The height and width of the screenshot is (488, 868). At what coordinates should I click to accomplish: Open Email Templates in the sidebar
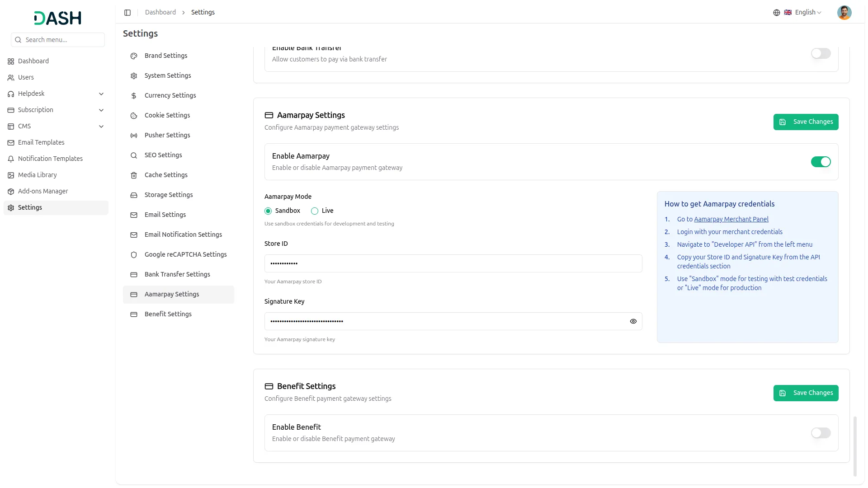coord(56,143)
